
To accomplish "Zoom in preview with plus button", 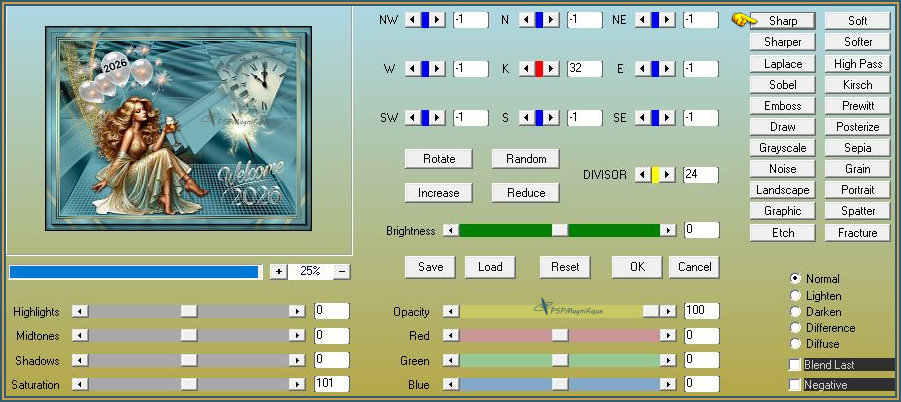I will [x=279, y=272].
